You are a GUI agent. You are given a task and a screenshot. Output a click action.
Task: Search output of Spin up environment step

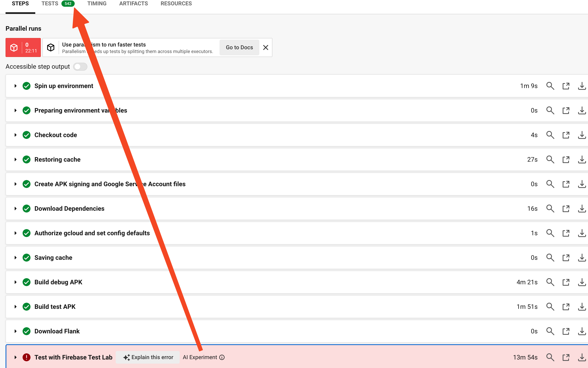(550, 86)
